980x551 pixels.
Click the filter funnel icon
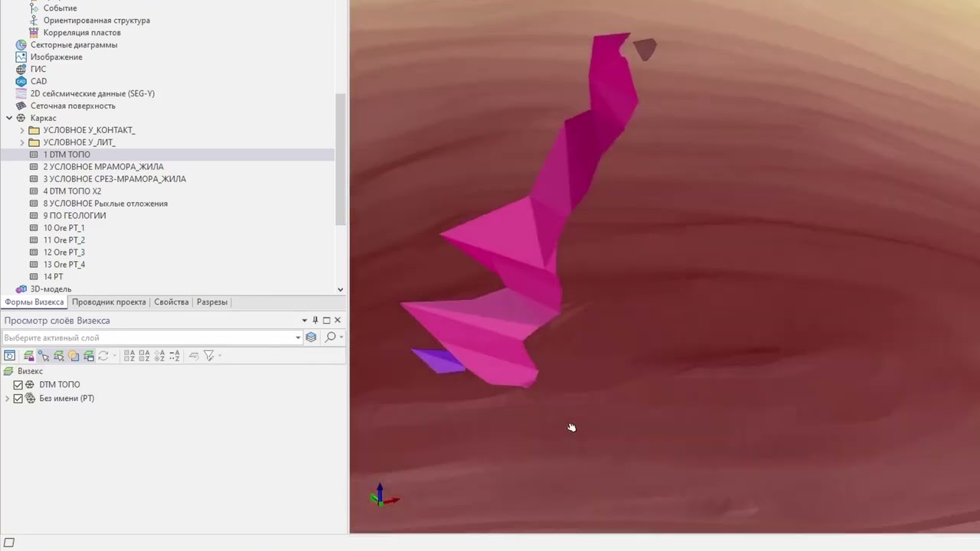pyautogui.click(x=208, y=356)
